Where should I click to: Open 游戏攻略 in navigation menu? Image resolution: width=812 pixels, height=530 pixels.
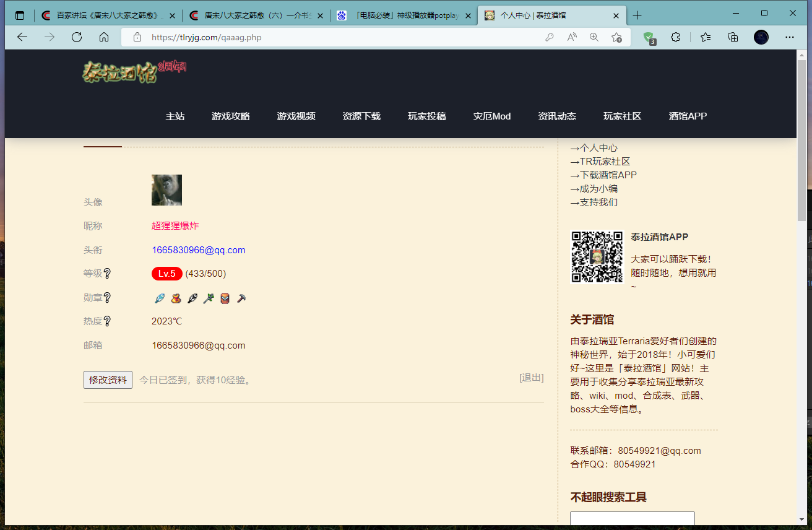(231, 116)
